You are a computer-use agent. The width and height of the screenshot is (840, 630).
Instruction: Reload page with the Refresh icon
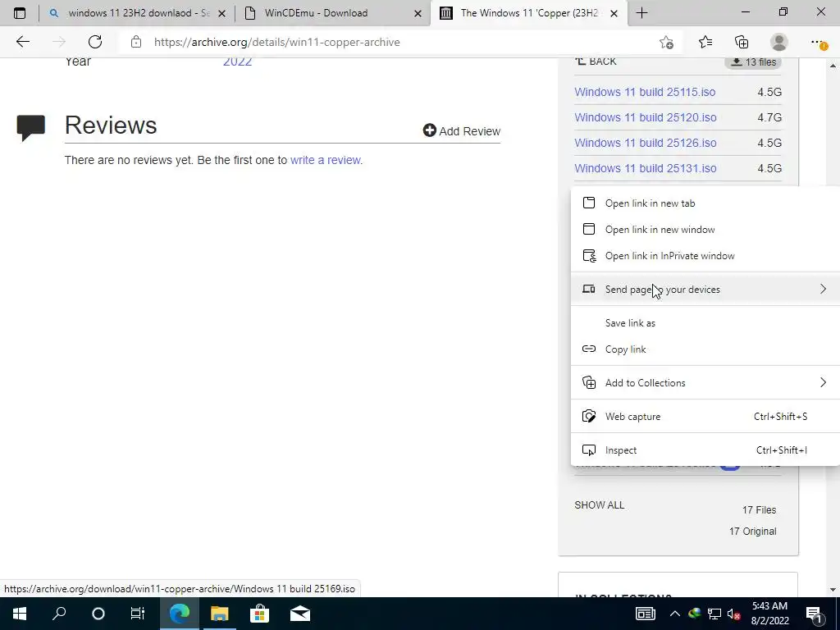pos(95,42)
